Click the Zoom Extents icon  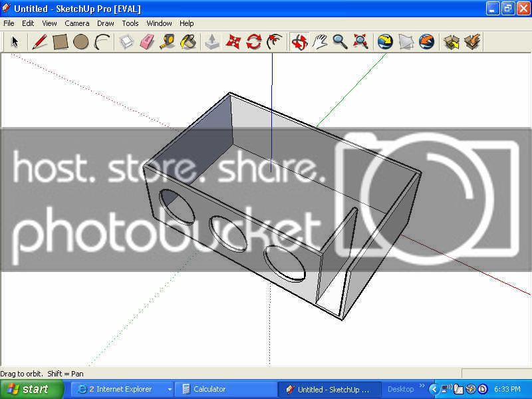coord(360,42)
